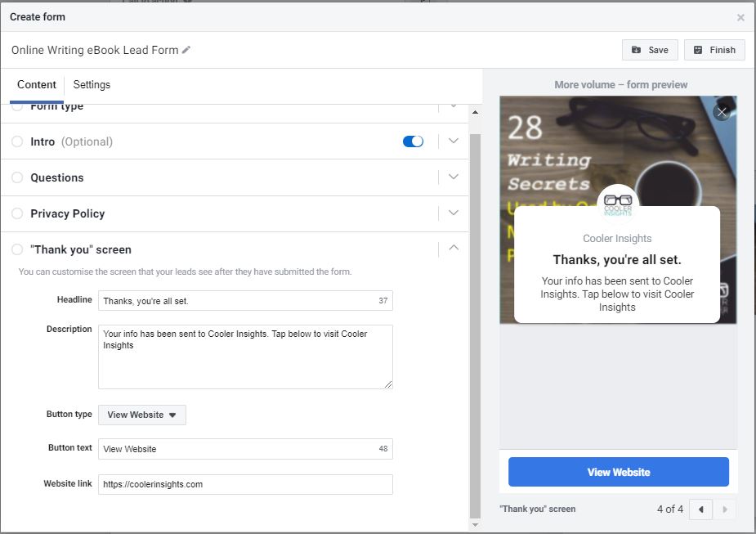Click the Finish button
Screen dimensions: 756x534
tap(714, 50)
